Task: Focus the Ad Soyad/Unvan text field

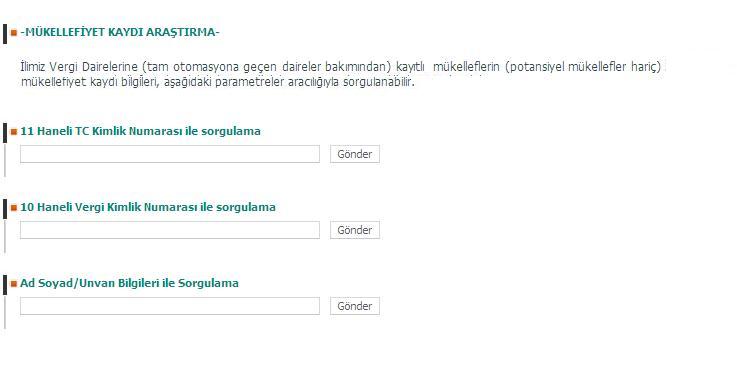Action: coord(170,306)
